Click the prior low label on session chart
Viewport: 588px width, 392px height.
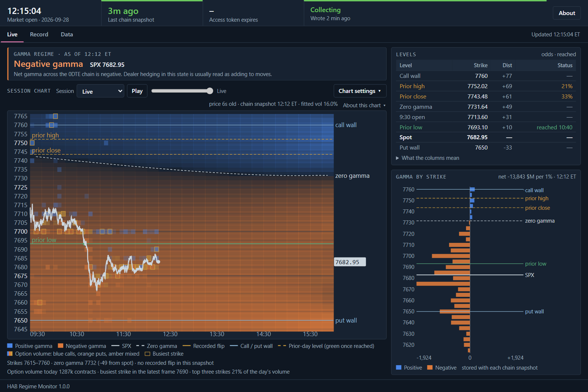click(x=44, y=240)
